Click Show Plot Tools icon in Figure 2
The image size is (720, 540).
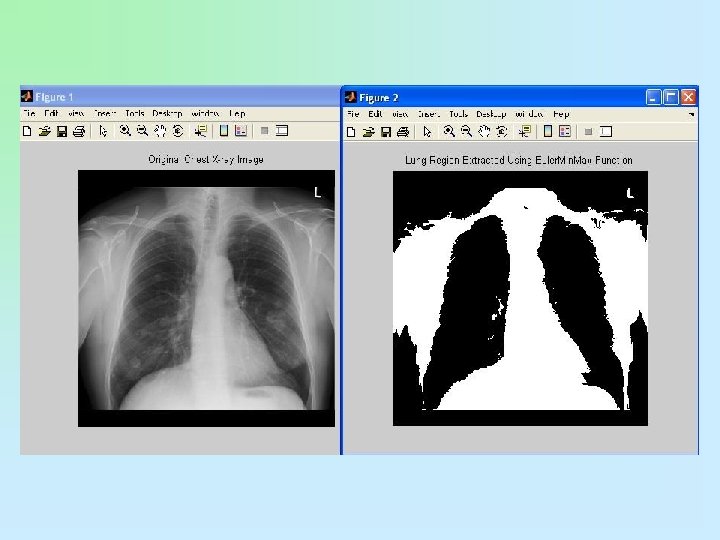coord(606,132)
